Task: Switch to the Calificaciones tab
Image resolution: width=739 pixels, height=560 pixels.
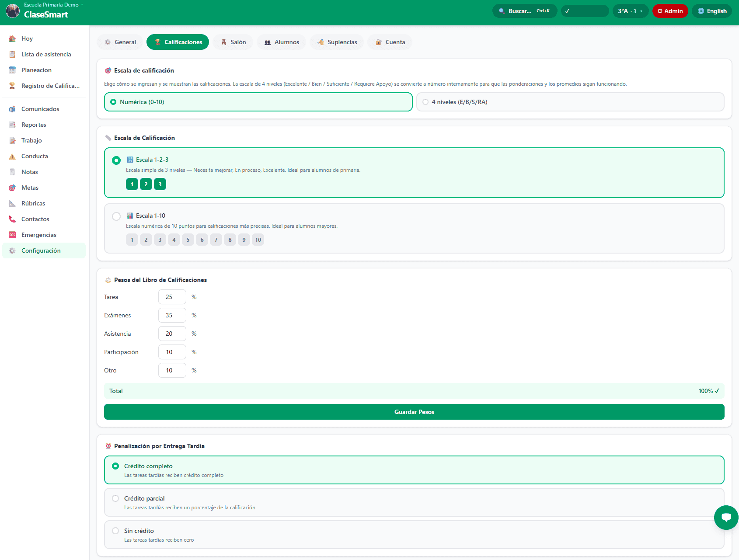Action: click(178, 42)
